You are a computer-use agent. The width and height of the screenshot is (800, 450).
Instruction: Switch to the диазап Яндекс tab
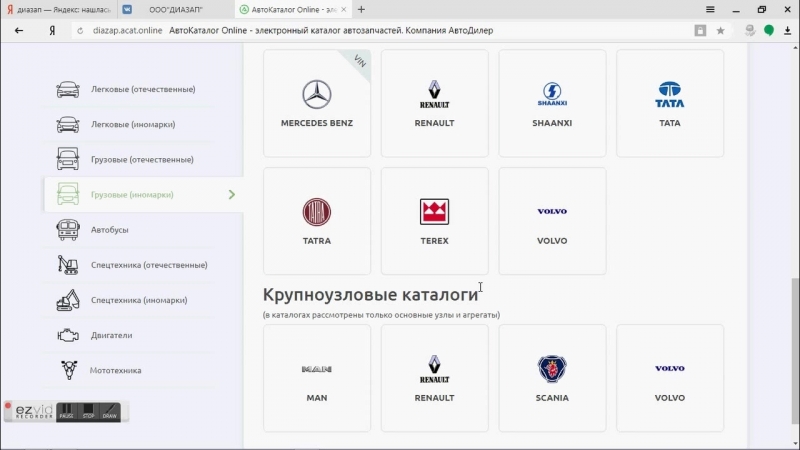pyautogui.click(x=58, y=10)
